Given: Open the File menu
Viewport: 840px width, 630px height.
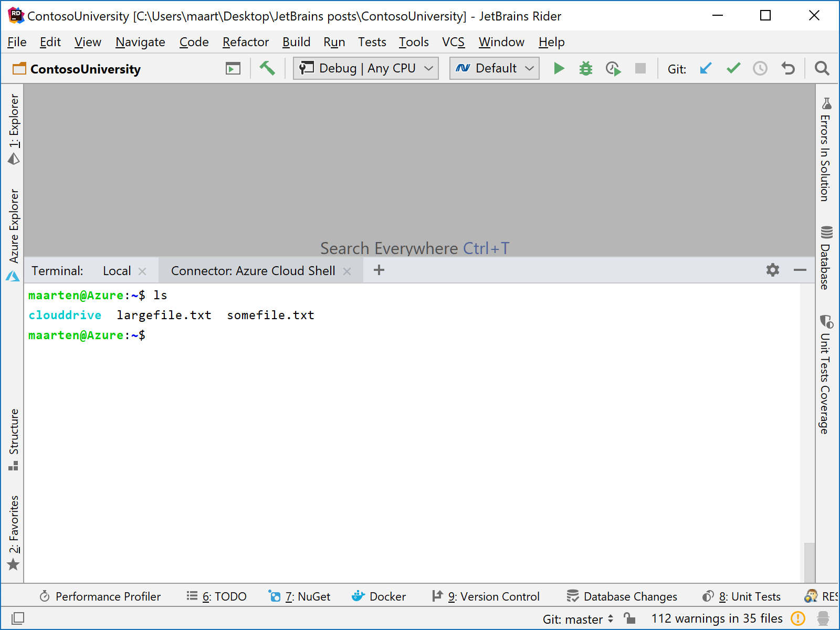Looking at the screenshot, I should coord(17,42).
